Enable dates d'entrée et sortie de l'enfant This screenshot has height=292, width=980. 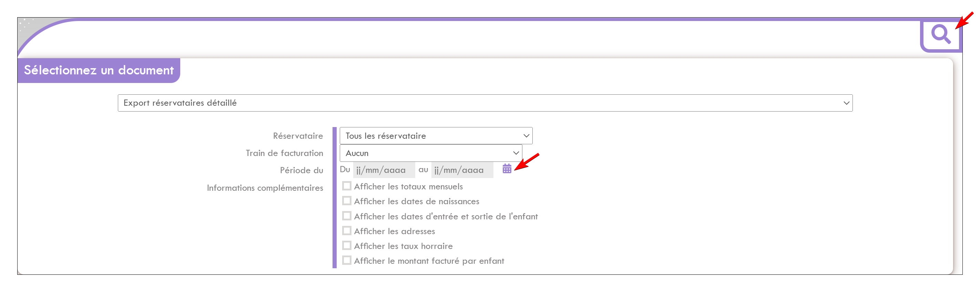click(347, 216)
